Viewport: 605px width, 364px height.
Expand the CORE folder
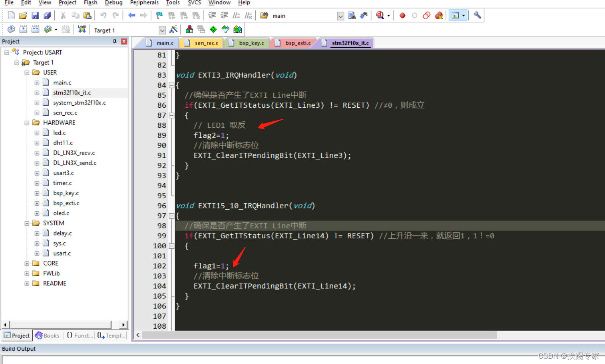[x=27, y=264]
